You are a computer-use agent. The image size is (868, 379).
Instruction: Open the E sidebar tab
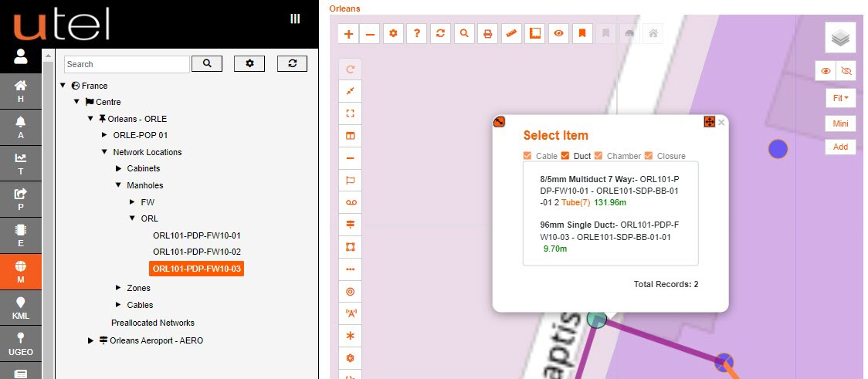click(21, 235)
